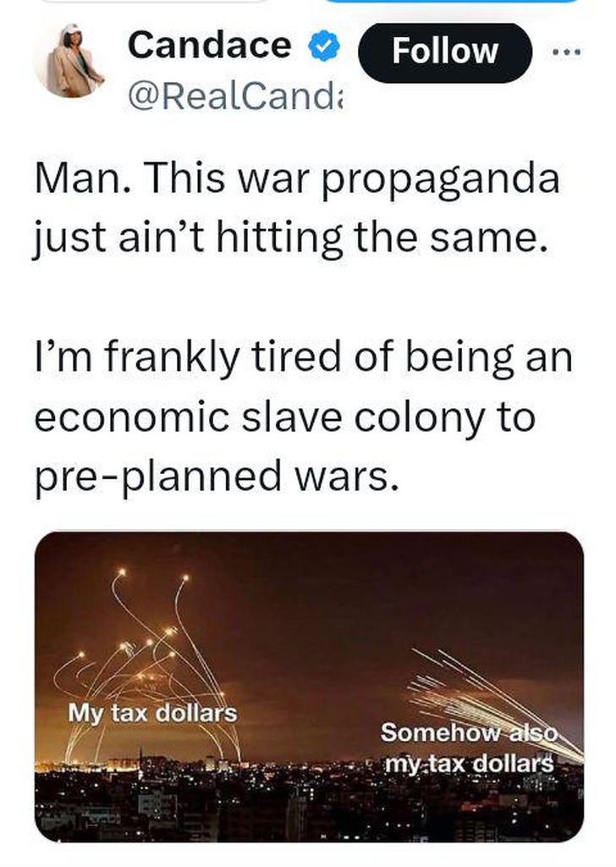Image resolution: width=616 pixels, height=867 pixels.
Task: Click the phrase "pre-planned wars."
Action: coord(217,476)
